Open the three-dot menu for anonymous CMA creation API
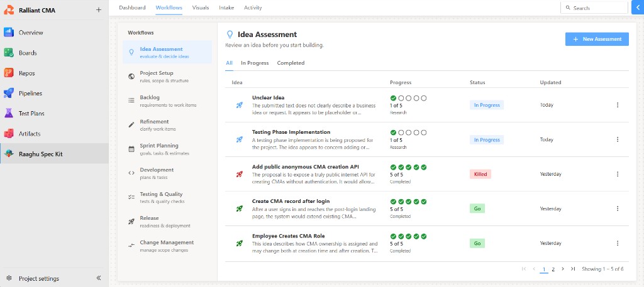The image size is (644, 287). pyautogui.click(x=618, y=174)
